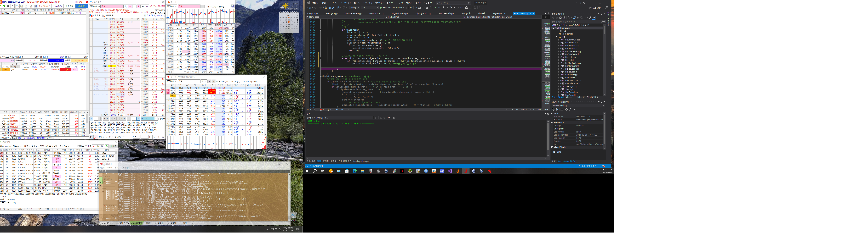Collapse the Subversion property group

click(x=552, y=122)
